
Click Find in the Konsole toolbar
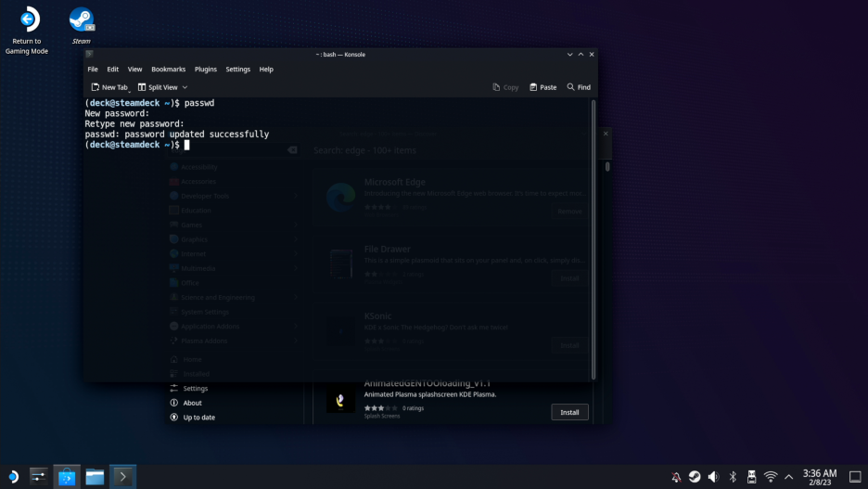(x=579, y=87)
